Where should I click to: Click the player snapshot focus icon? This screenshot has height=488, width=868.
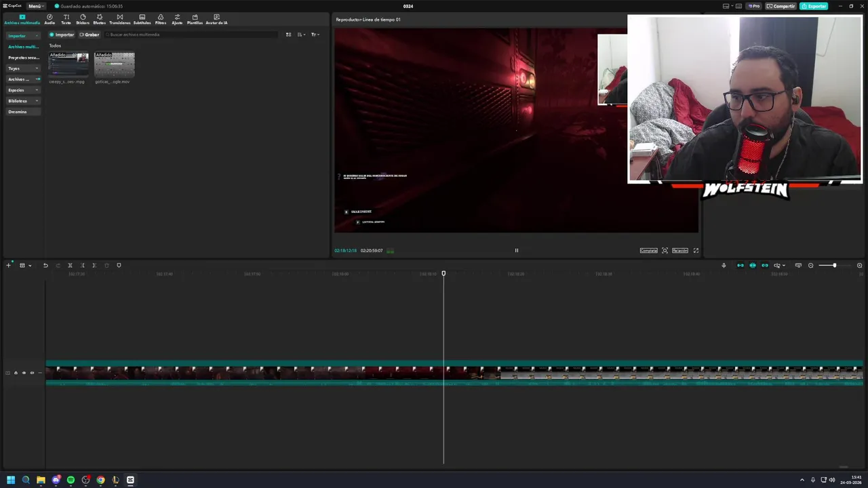[x=665, y=250]
